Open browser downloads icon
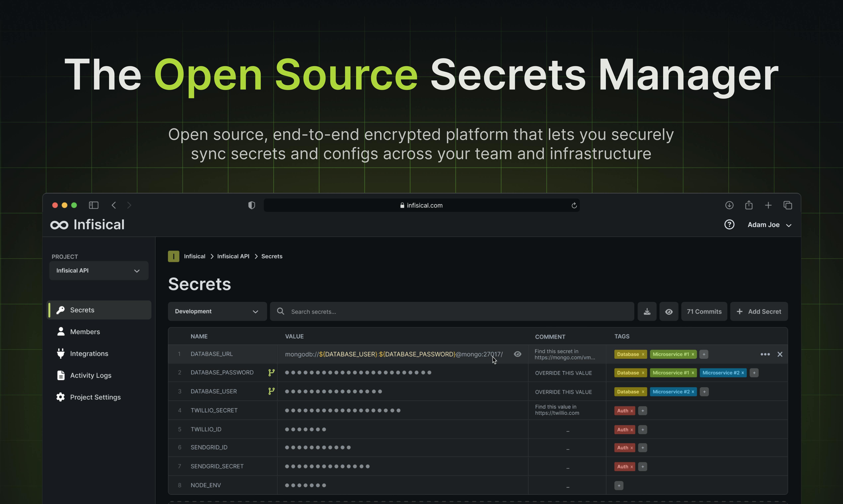The image size is (843, 504). [729, 205]
